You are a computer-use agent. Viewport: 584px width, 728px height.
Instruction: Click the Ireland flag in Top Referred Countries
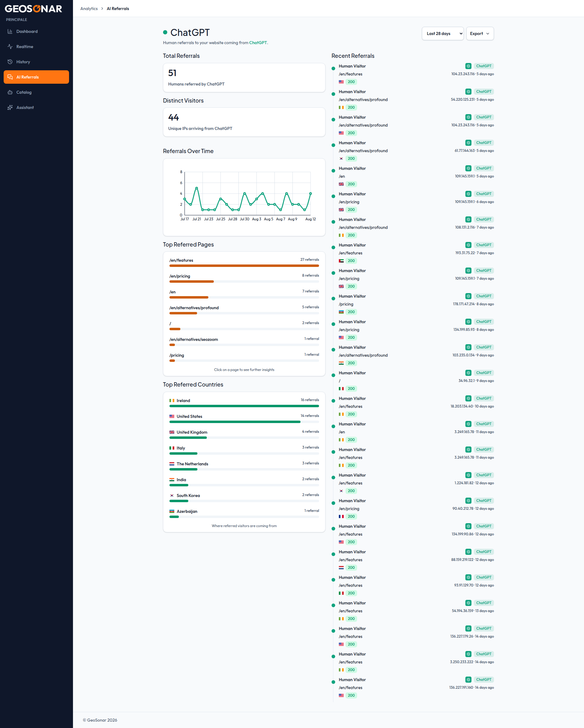[x=172, y=401]
